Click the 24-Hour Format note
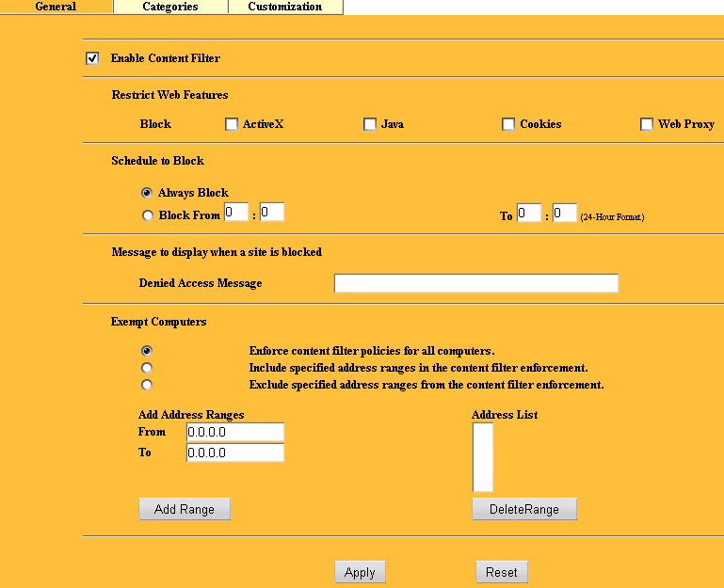Image resolution: width=724 pixels, height=588 pixels. [x=612, y=217]
